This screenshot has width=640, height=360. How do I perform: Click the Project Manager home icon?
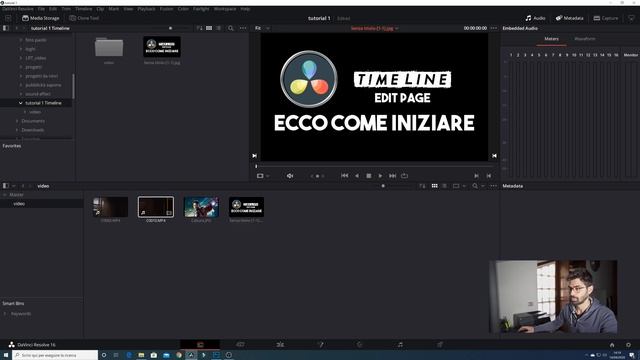pyautogui.click(x=612, y=345)
